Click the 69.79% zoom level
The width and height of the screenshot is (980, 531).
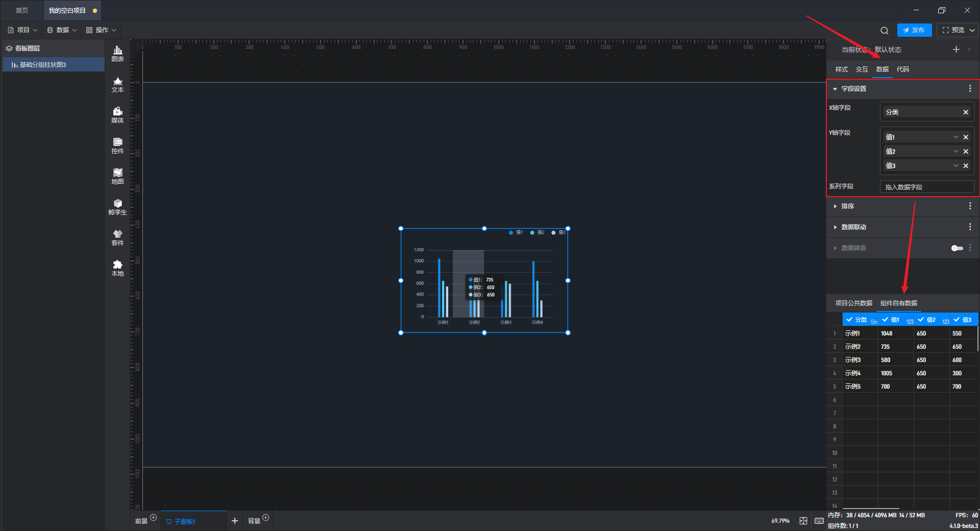click(780, 521)
